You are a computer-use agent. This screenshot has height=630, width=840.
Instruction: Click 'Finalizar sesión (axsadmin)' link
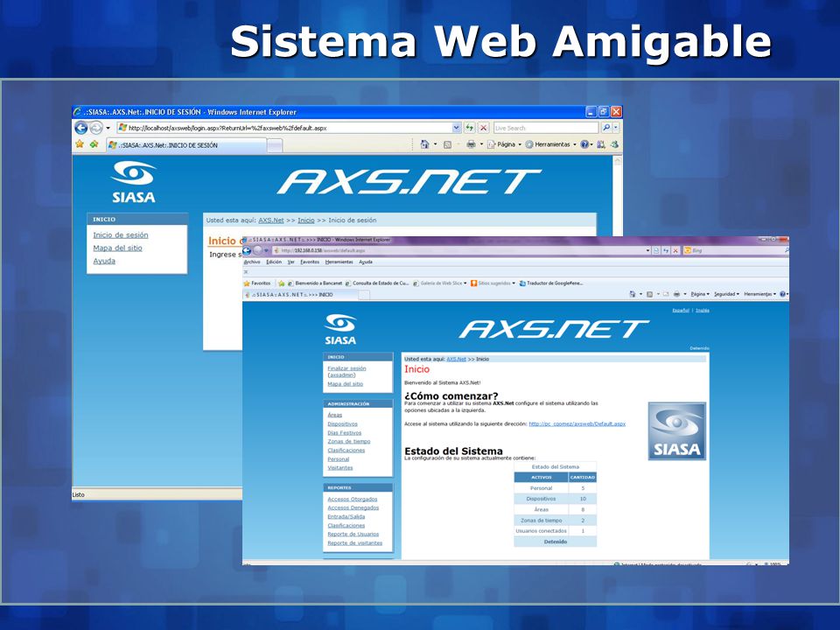(346, 372)
